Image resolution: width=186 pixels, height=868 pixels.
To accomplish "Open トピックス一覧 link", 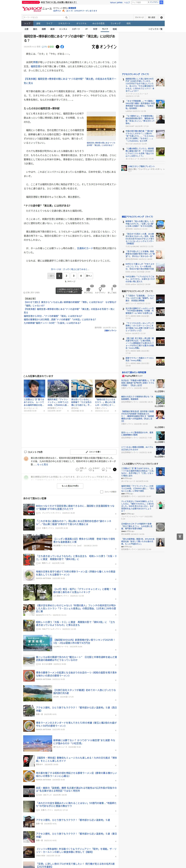I will pos(155,29).
